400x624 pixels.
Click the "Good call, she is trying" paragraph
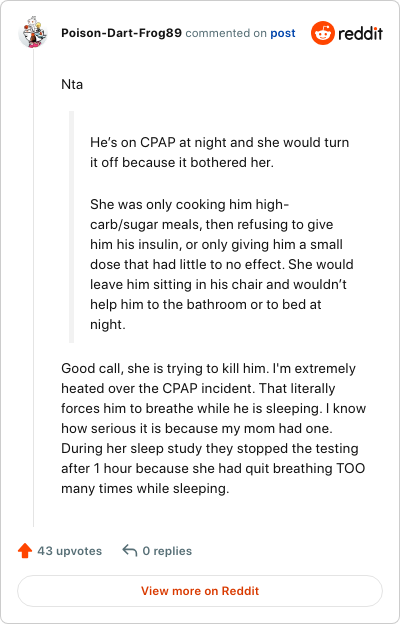tap(214, 428)
